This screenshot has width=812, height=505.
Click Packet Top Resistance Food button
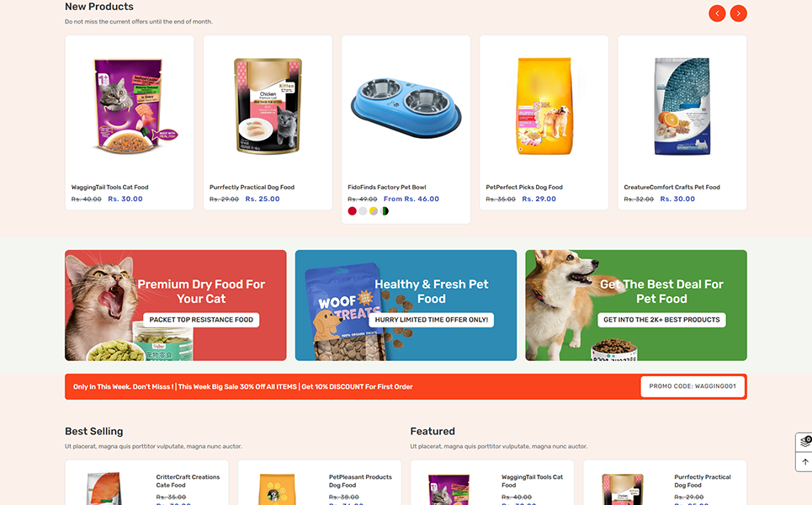[x=201, y=320]
